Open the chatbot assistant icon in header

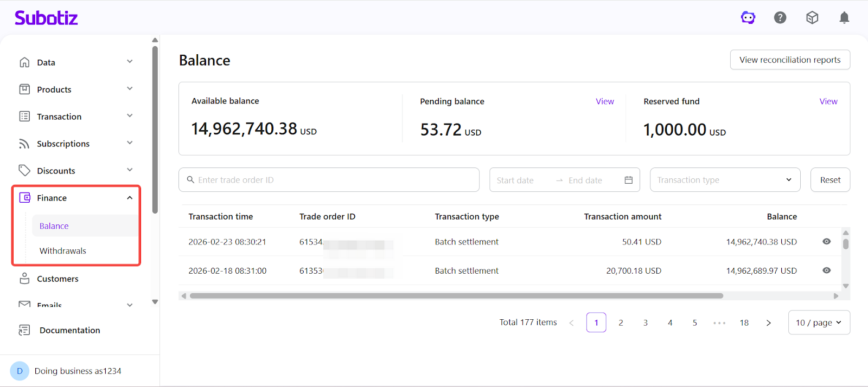[748, 18]
